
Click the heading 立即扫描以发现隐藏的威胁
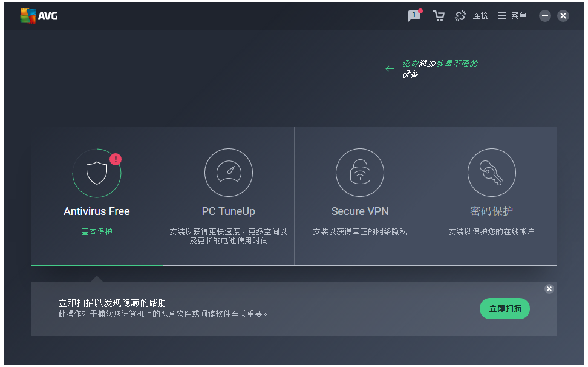113,303
